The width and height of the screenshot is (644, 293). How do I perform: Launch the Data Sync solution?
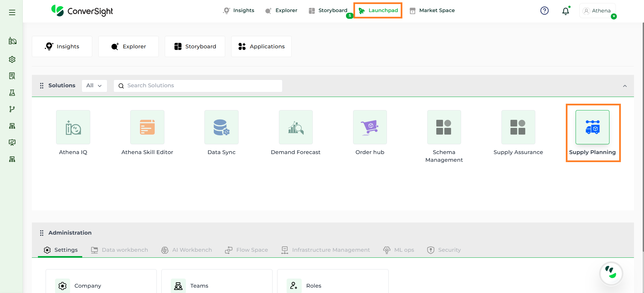click(221, 127)
